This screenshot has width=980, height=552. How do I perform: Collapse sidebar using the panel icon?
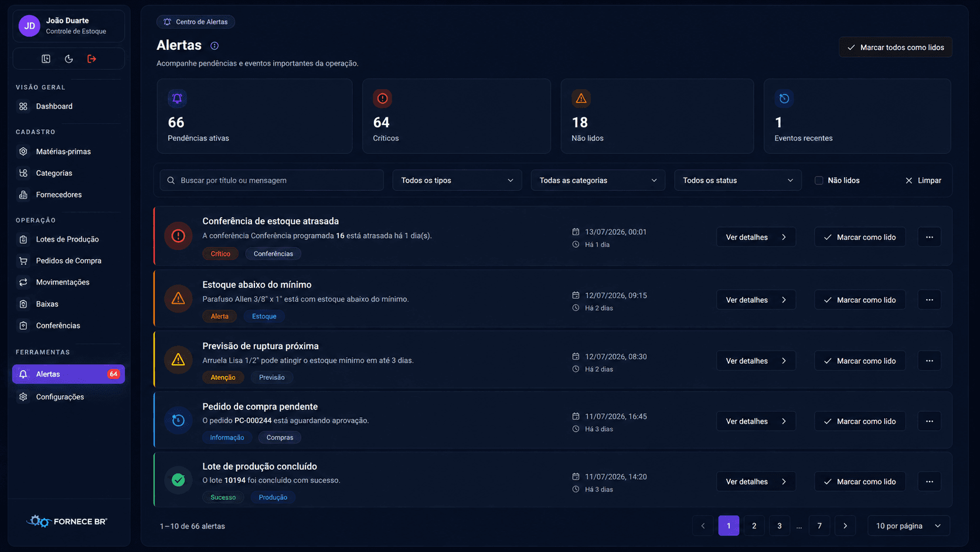46,59
